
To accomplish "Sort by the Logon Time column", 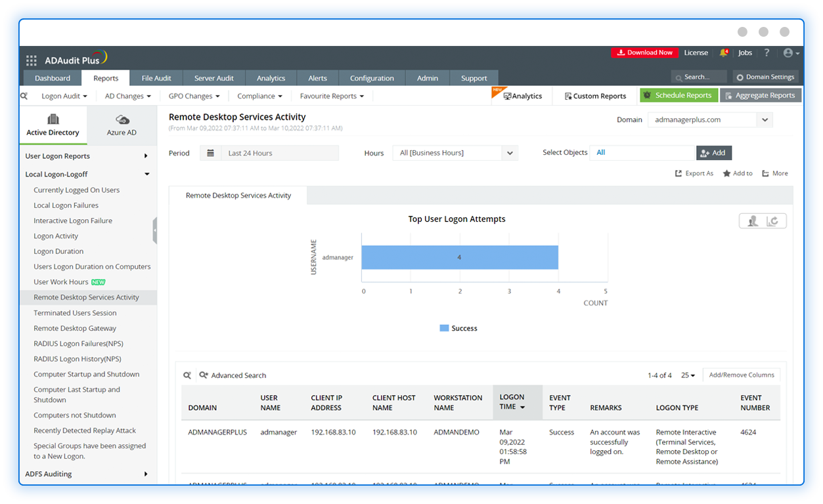I will click(x=518, y=402).
